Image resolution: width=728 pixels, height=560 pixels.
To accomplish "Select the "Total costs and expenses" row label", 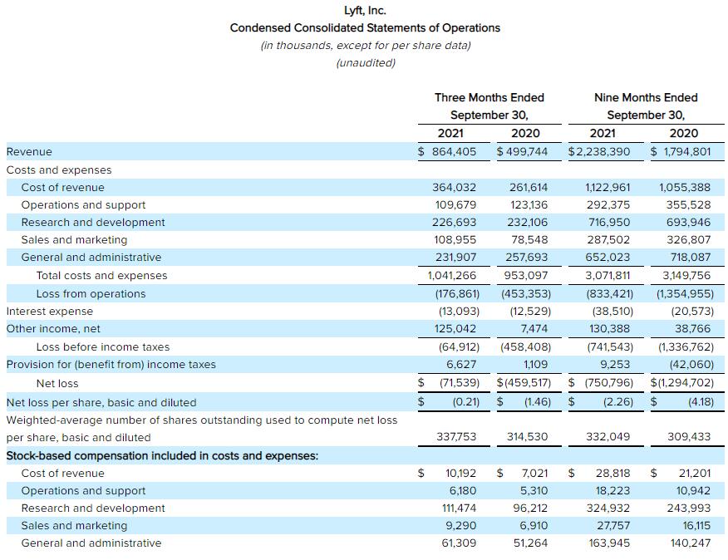I will click(101, 275).
